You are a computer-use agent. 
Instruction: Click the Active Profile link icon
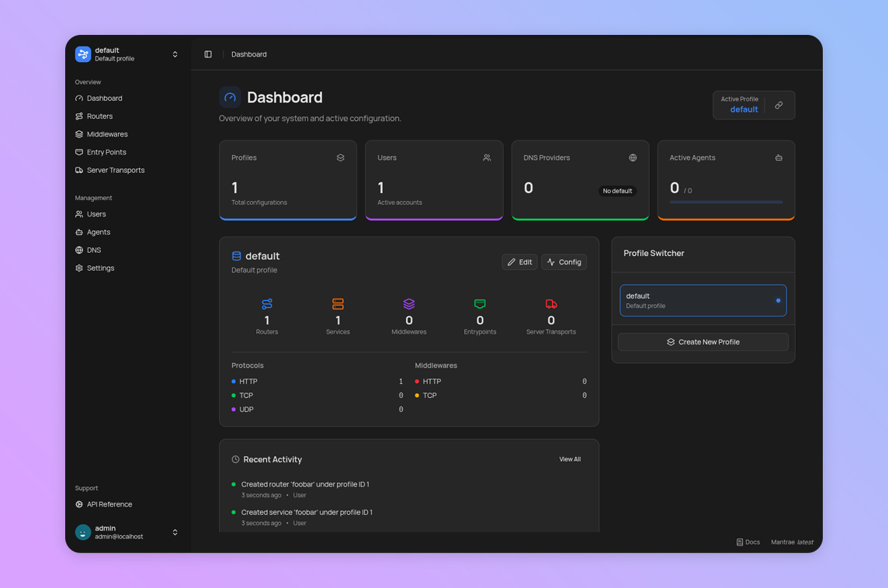pyautogui.click(x=779, y=105)
